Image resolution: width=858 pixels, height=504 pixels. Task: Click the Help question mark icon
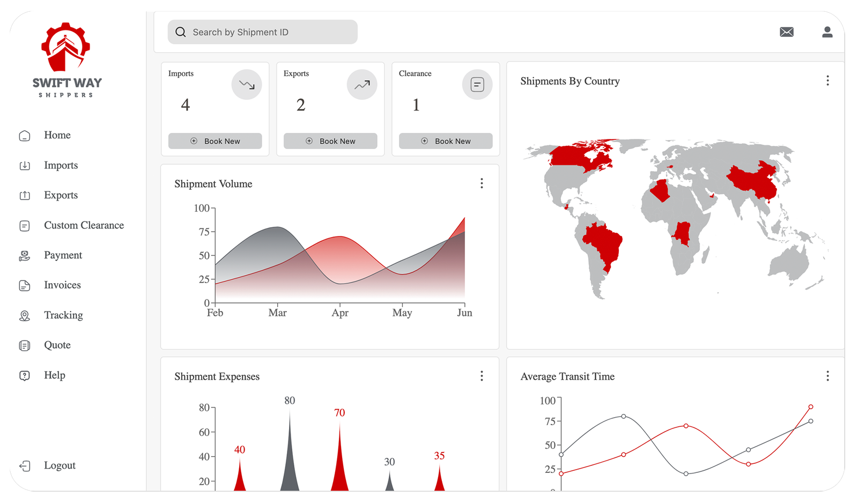click(x=25, y=375)
